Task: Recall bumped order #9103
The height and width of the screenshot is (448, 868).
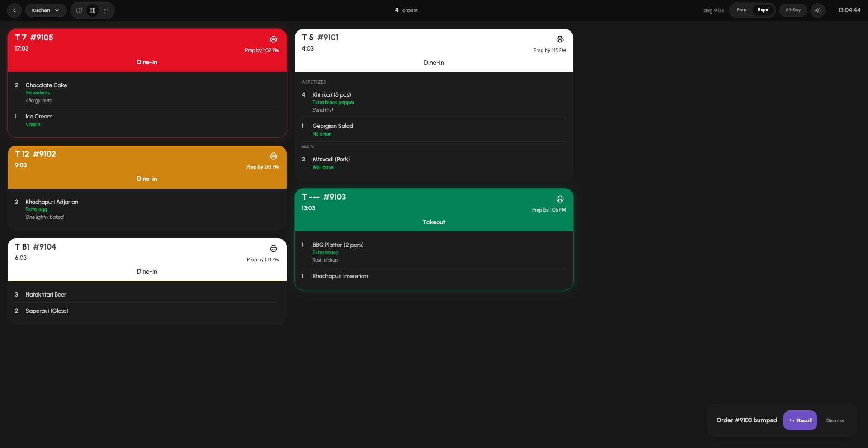Action: 800,420
